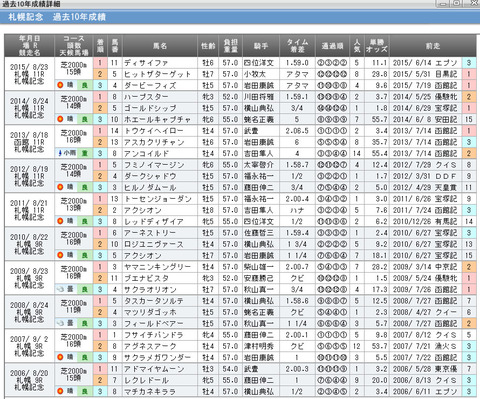This screenshot has width=480, height=399.
Task: Click the 騎手 column header
Action: click(261, 46)
